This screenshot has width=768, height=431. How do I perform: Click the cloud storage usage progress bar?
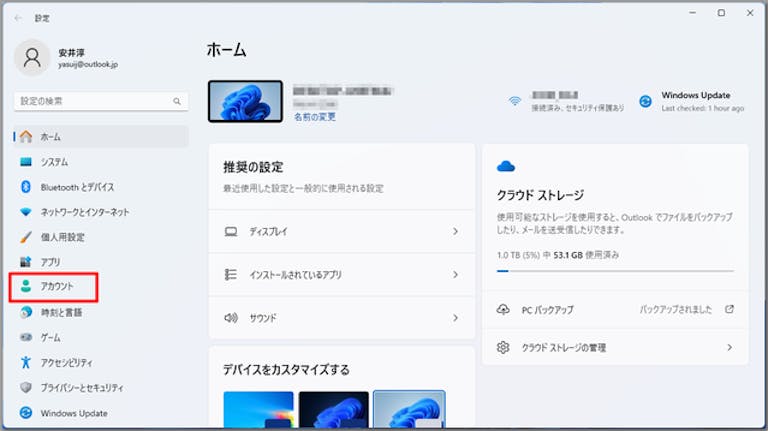click(x=615, y=270)
